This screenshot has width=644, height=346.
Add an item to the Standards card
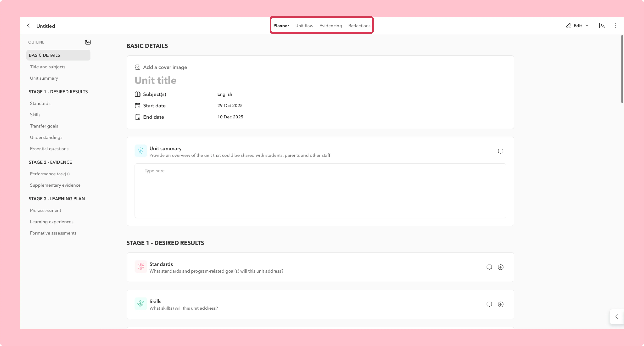pyautogui.click(x=501, y=267)
